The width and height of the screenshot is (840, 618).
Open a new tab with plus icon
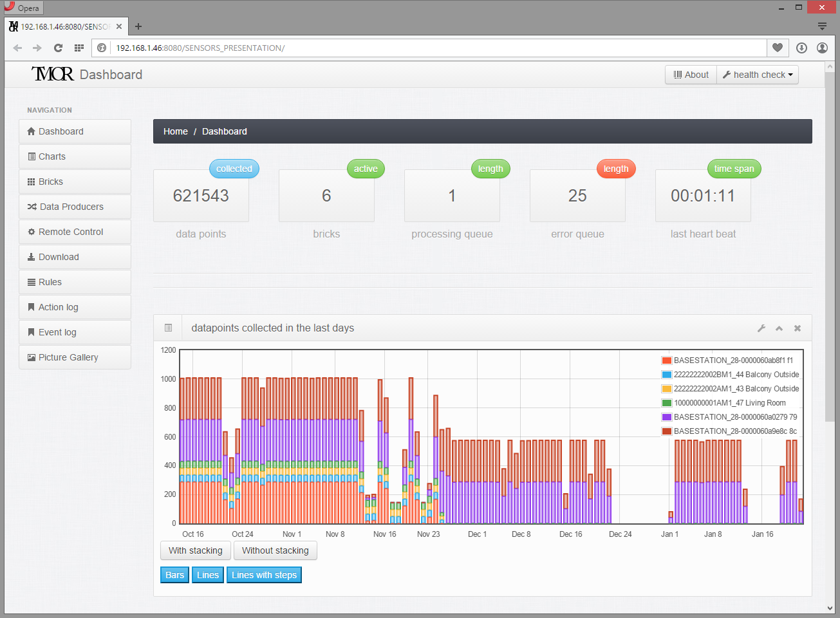pos(138,26)
